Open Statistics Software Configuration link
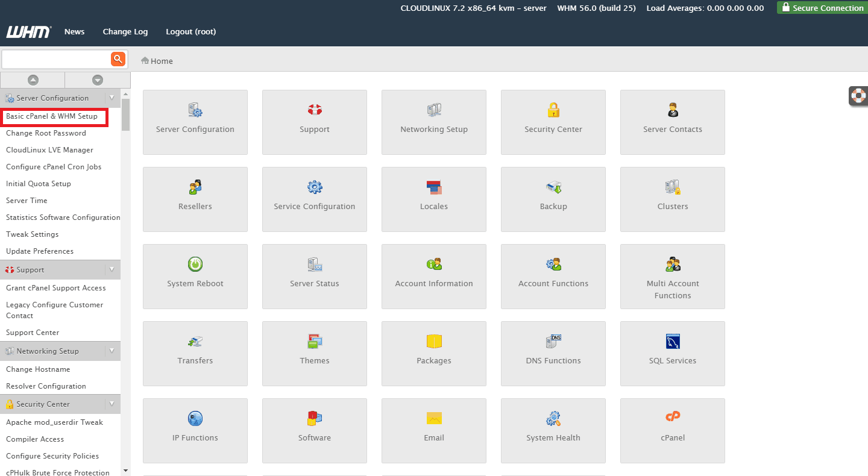 click(63, 218)
